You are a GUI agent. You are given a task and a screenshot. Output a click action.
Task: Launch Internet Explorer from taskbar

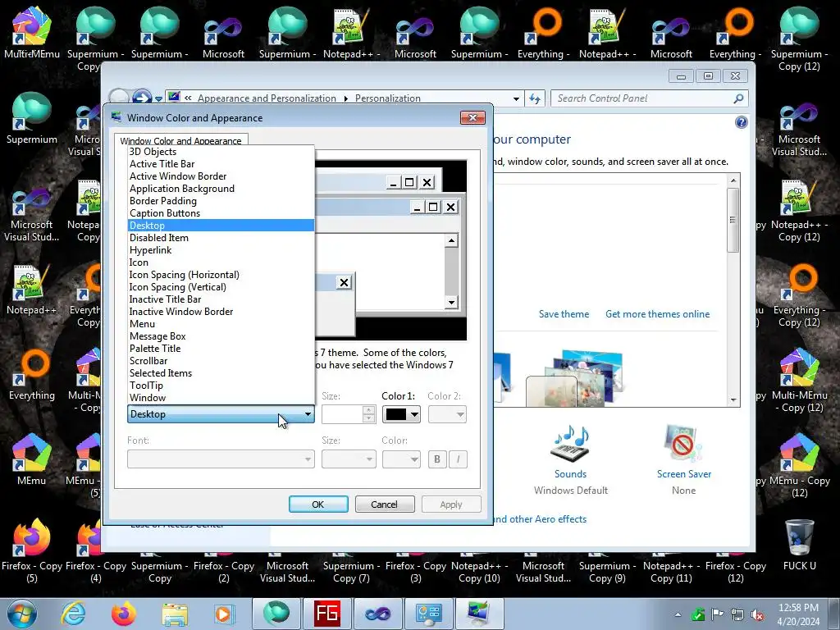pyautogui.click(x=72, y=614)
